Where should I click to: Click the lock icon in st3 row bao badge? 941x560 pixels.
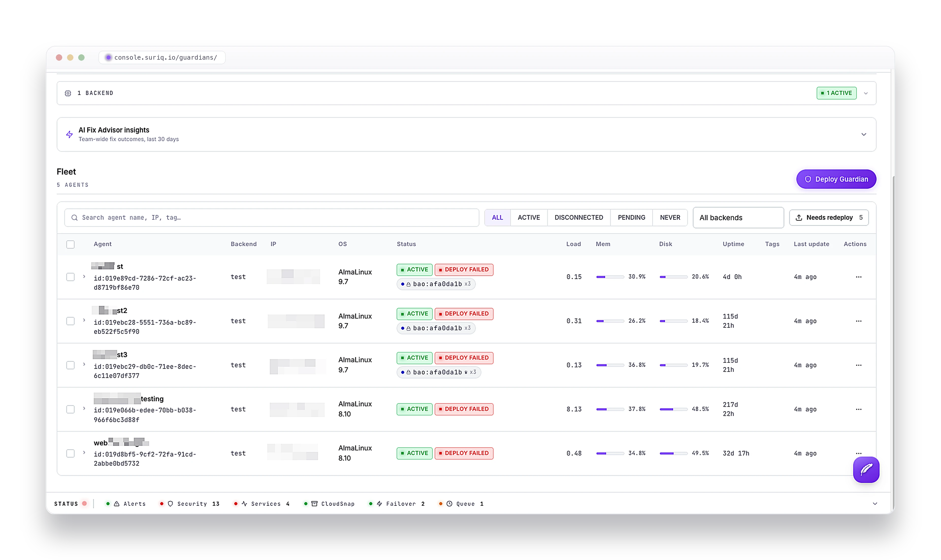tap(408, 372)
